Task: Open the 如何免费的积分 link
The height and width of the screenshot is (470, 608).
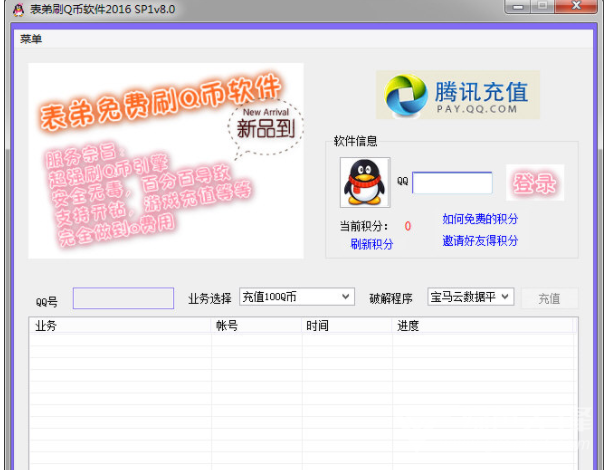Action: click(480, 219)
